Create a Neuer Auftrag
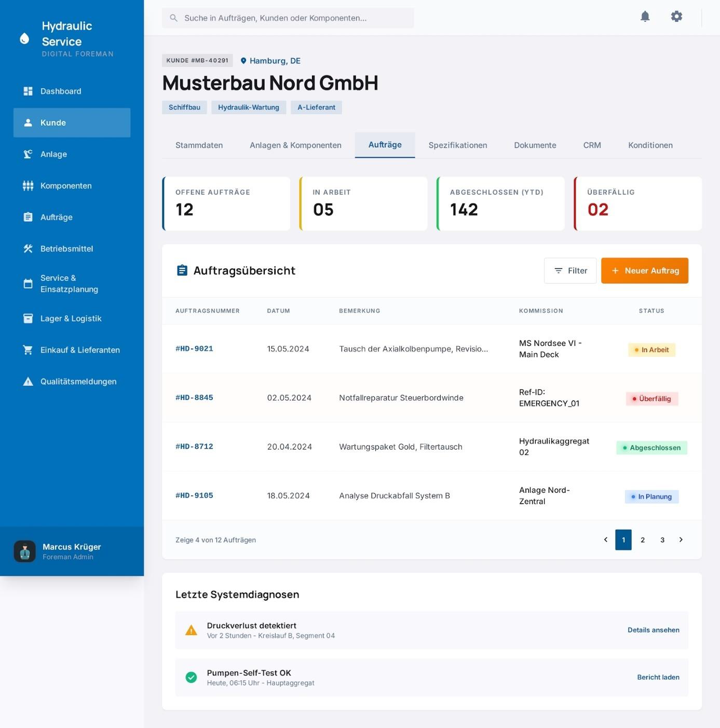Screen dimensions: 720x728 [645, 271]
